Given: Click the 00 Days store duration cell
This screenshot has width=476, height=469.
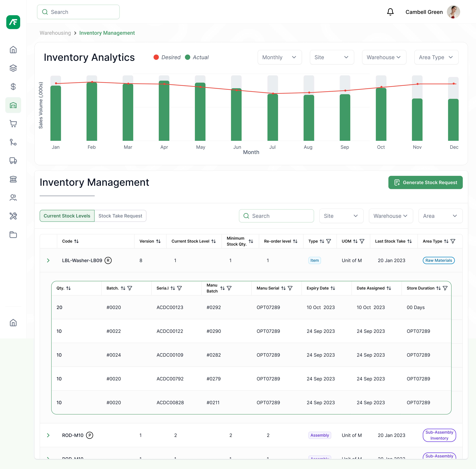Looking at the screenshot, I should (416, 307).
